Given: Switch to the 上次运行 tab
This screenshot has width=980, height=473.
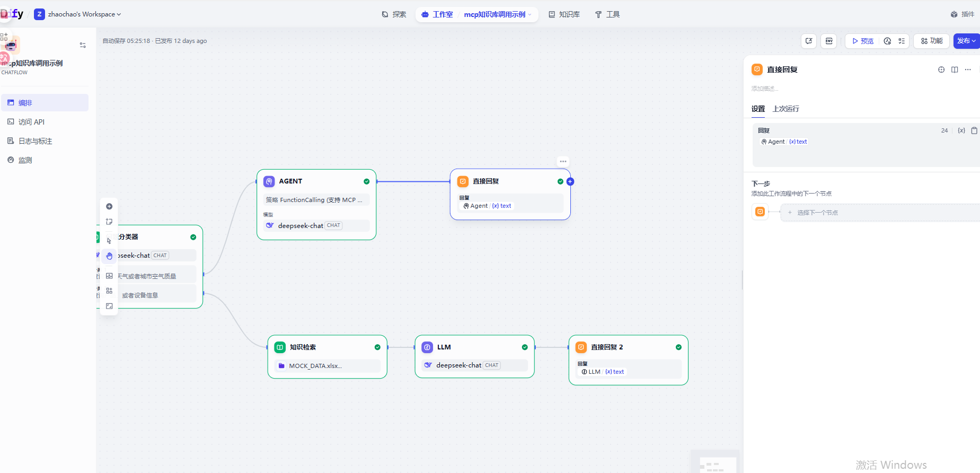Looking at the screenshot, I should 785,109.
